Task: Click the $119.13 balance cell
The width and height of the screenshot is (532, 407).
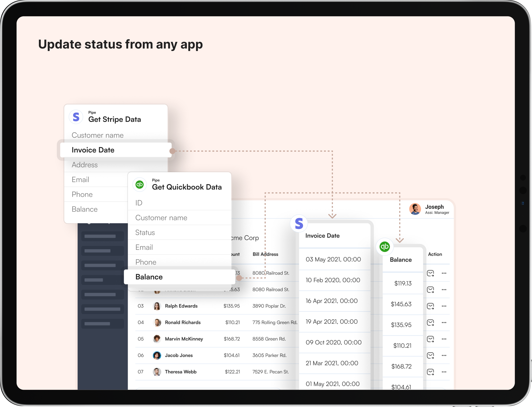Action: 403,284
